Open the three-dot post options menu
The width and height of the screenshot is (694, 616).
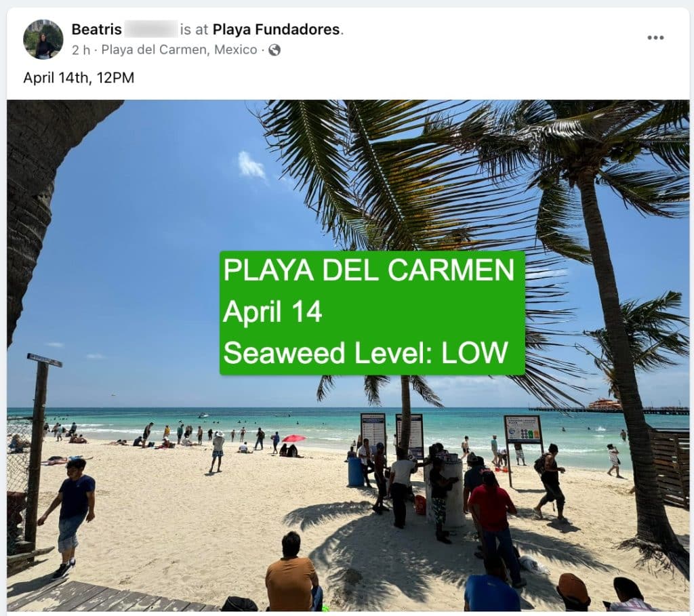click(655, 38)
